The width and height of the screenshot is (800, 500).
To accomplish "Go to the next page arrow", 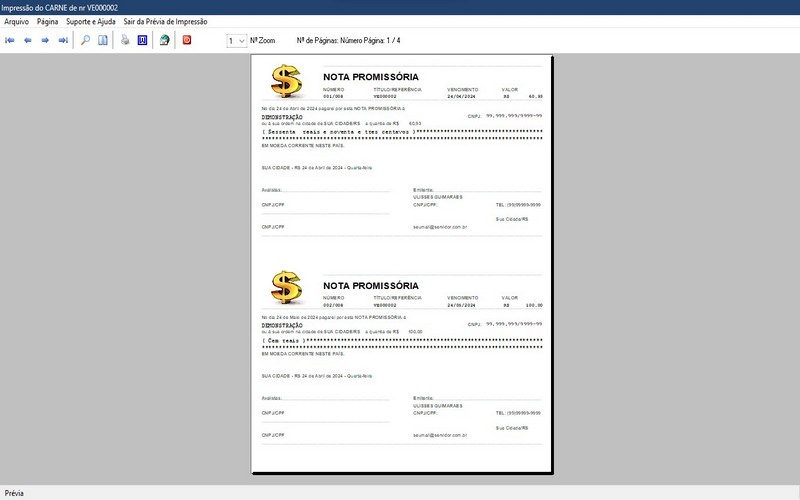I will (45, 40).
